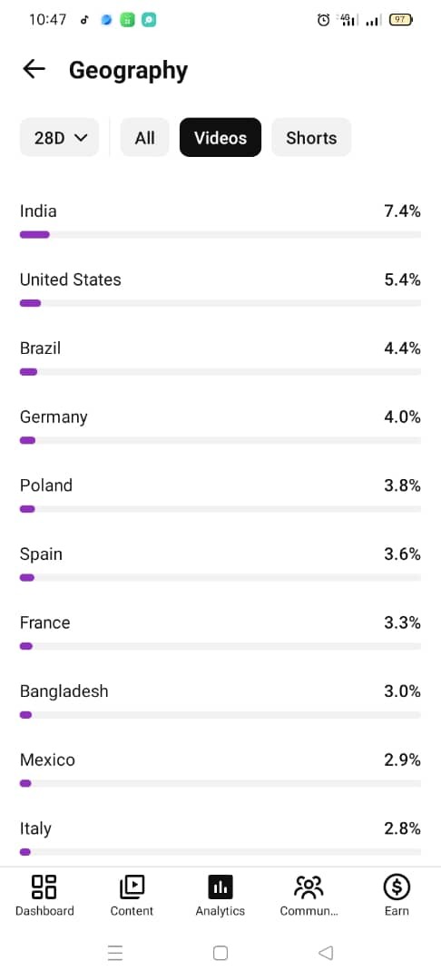Select the Videos filter chip

coord(220,138)
